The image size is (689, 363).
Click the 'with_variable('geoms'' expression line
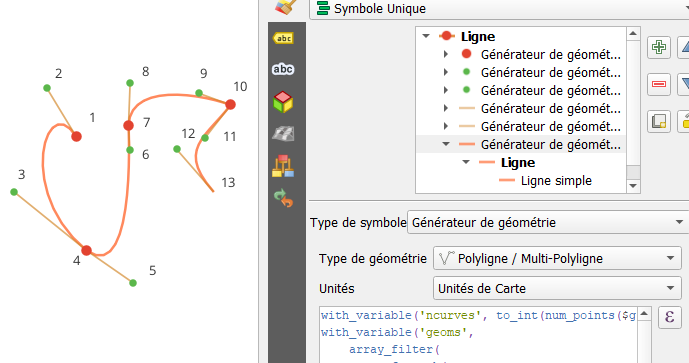tap(397, 332)
